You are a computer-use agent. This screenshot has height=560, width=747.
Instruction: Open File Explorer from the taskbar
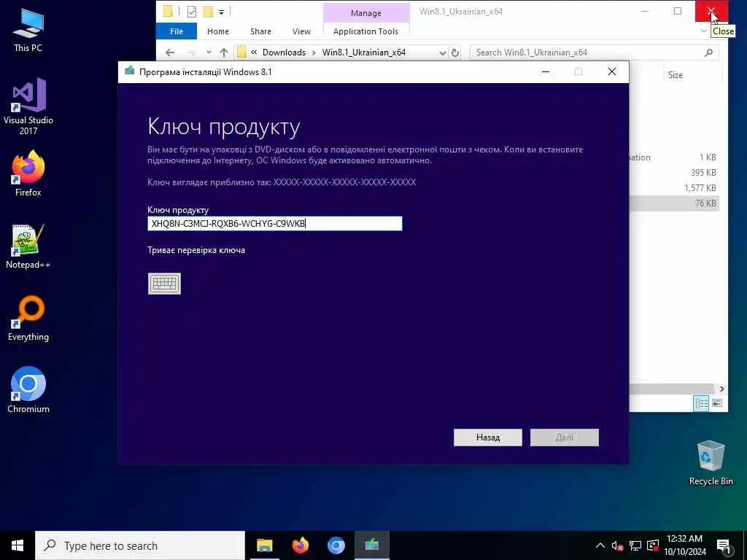(264, 545)
